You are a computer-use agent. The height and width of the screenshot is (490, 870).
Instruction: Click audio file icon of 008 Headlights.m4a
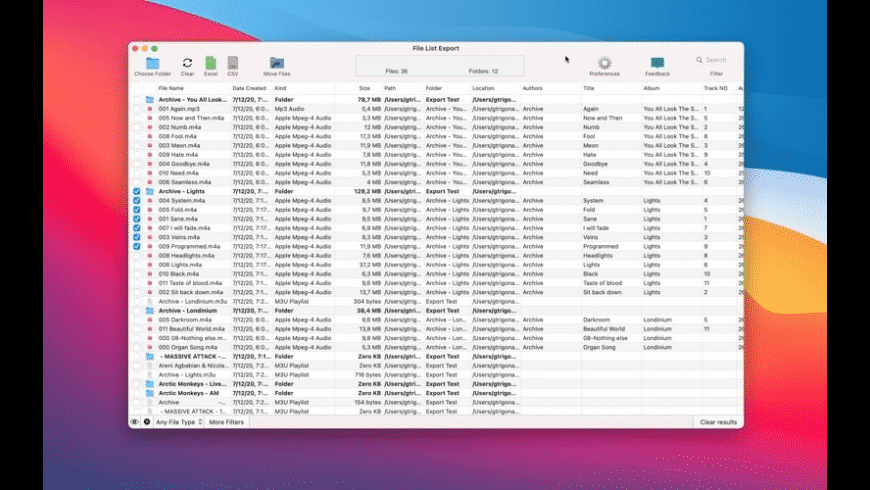tap(149, 256)
